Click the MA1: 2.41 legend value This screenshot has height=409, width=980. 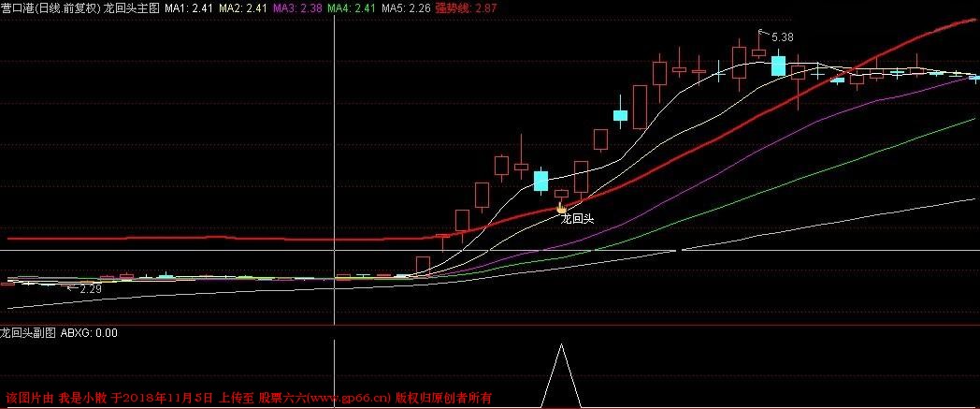click(187, 8)
